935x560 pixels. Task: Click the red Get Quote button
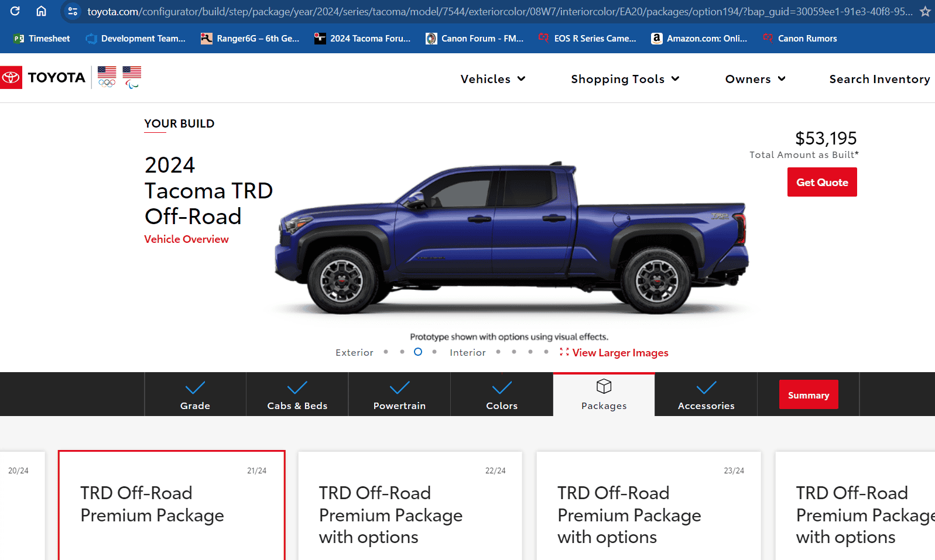tap(821, 182)
